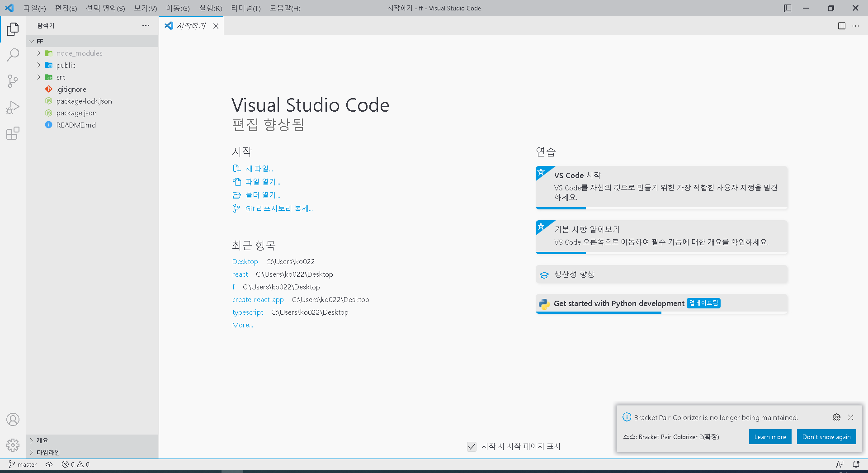Open the Manage gear in activity bar

pos(13,445)
